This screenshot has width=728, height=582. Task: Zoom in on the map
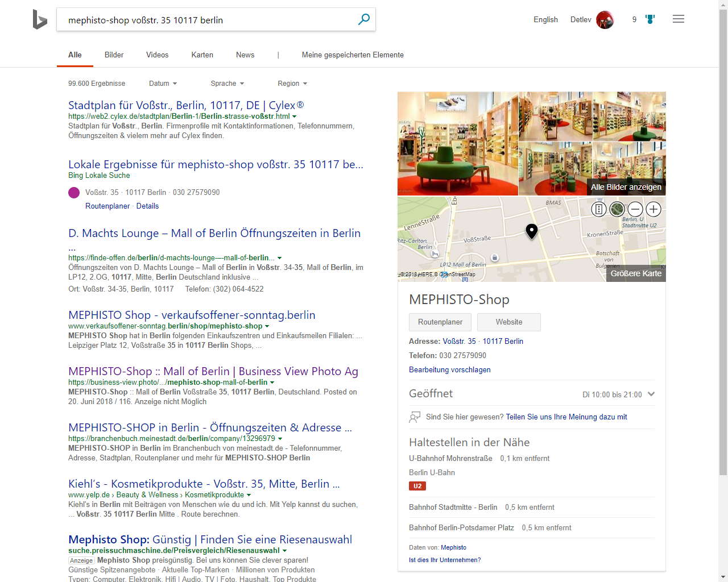653,209
